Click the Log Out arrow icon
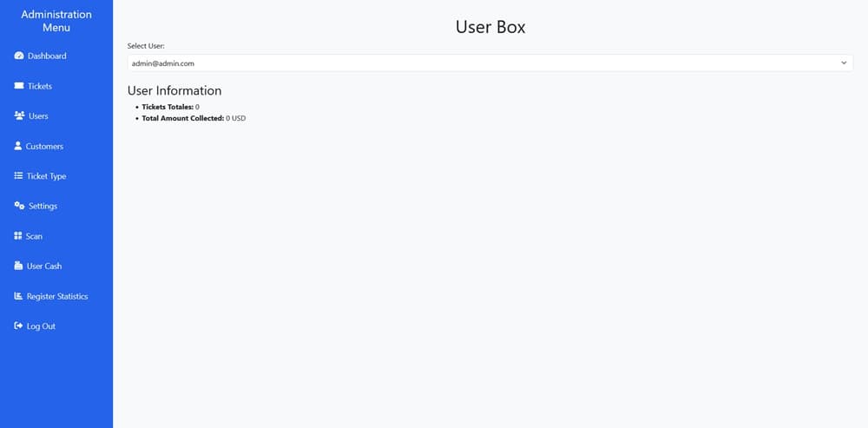 coord(18,326)
